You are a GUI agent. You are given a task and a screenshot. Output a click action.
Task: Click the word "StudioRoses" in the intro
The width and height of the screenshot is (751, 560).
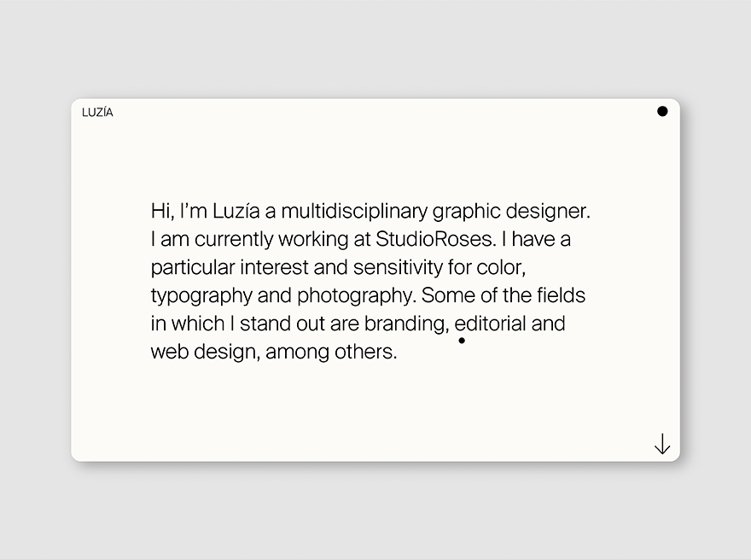(x=435, y=239)
